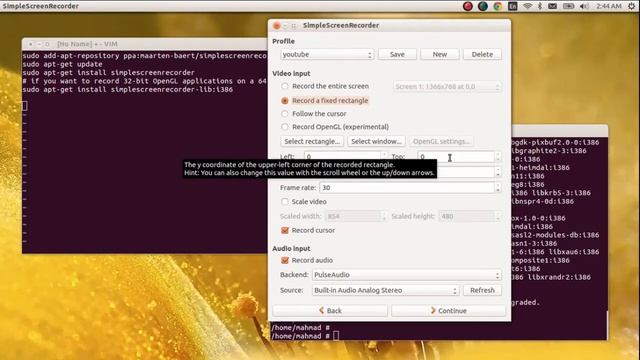Open the Wi-Fi network menu

527,6
